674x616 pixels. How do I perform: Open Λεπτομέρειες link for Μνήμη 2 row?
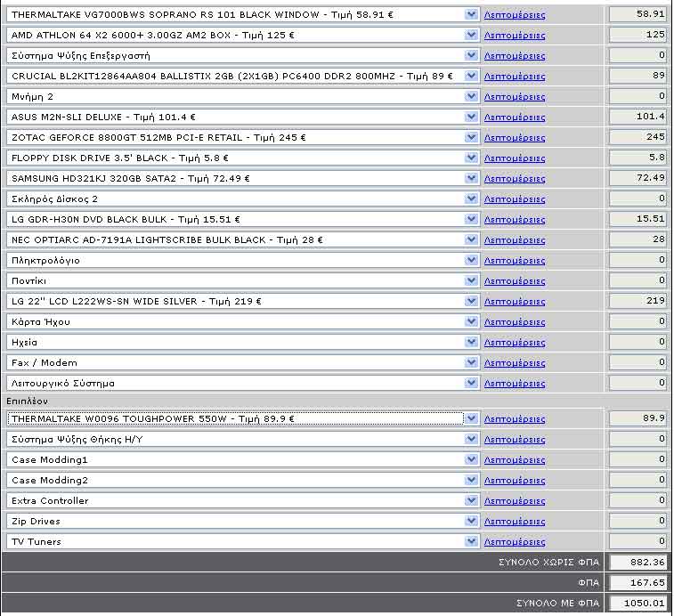pyautogui.click(x=515, y=97)
